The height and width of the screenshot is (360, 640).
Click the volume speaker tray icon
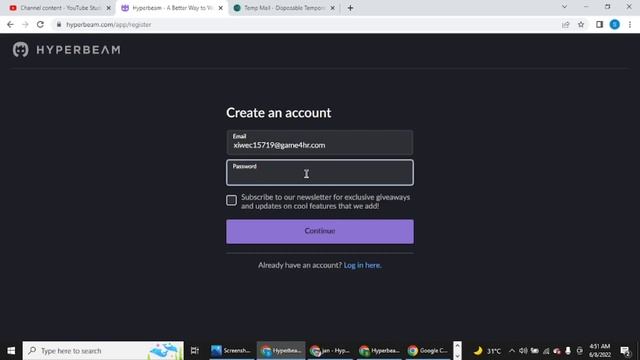tap(523, 351)
